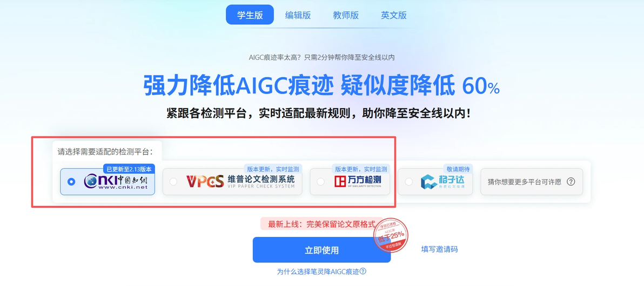Open the 英文版 tab
Viewport: 644px width, 286px height.
click(393, 15)
